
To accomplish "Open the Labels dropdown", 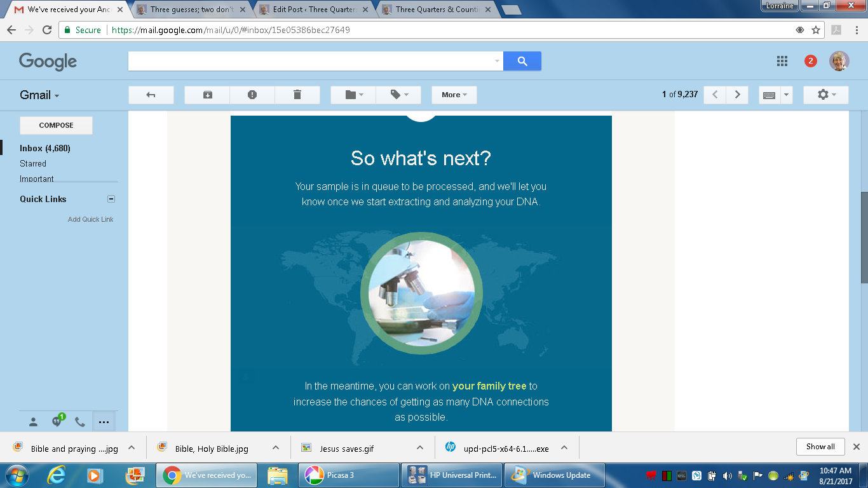I will point(398,95).
